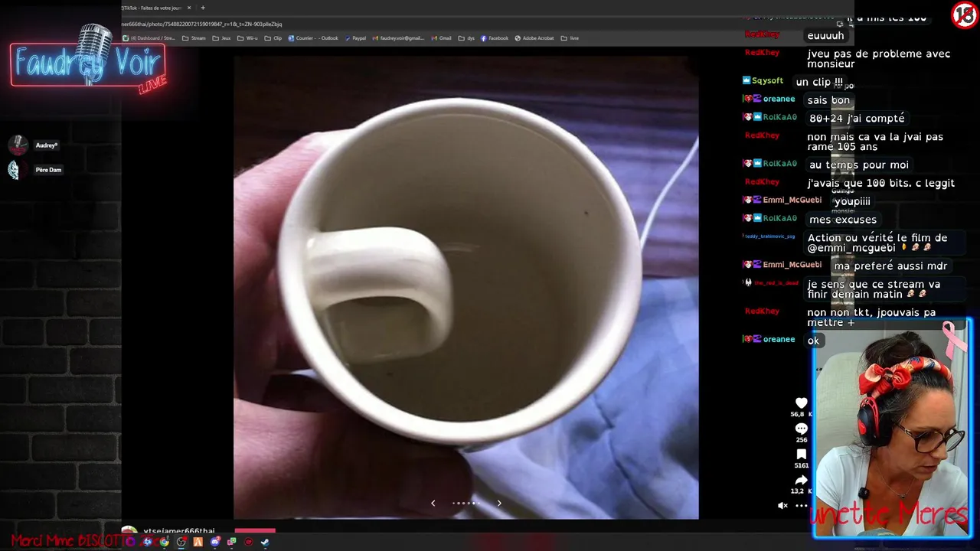Open the Clip bookmarks folder
This screenshot has width=980, height=551.
point(273,38)
